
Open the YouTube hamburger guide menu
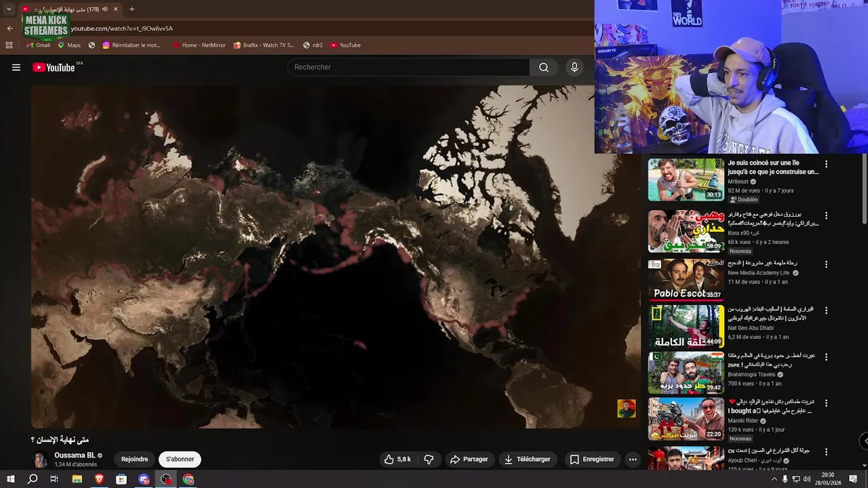[x=16, y=67]
